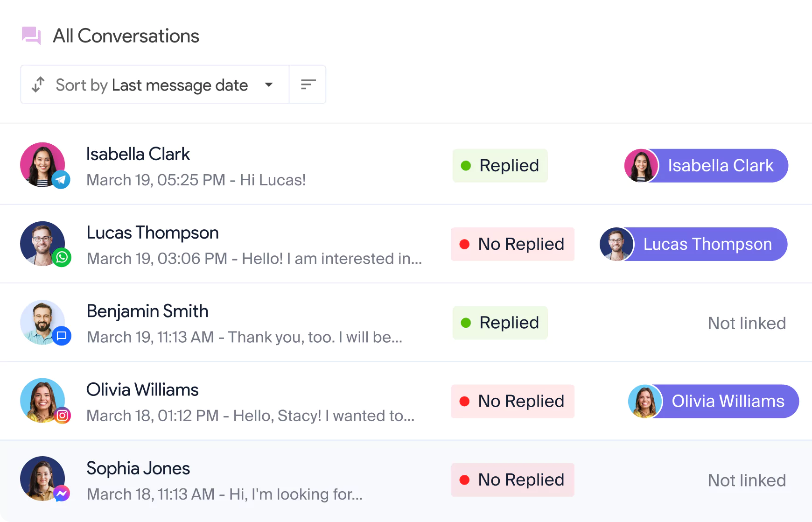Open the Olivia Williams linked contact pill
The width and height of the screenshot is (812, 522).
713,401
